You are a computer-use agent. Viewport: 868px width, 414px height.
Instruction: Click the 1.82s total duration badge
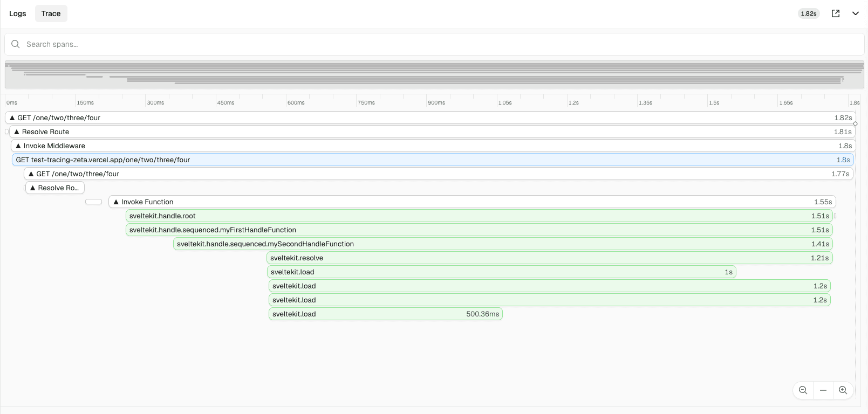(808, 13)
